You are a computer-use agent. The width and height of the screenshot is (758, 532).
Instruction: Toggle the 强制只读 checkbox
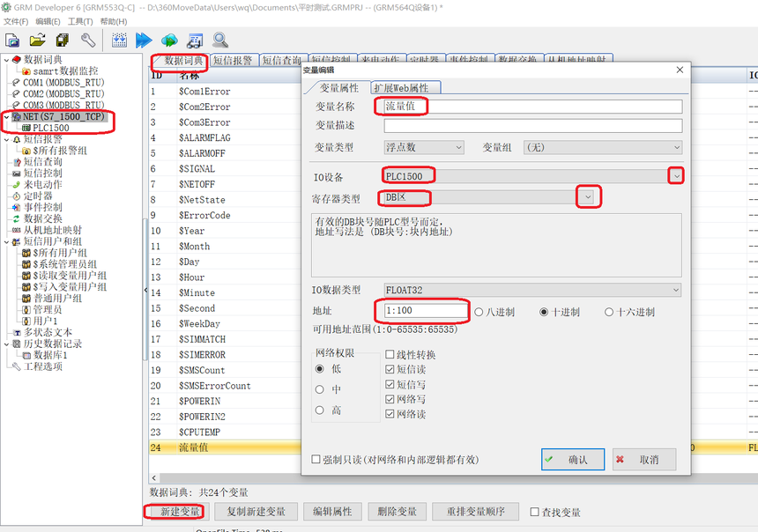[316, 459]
